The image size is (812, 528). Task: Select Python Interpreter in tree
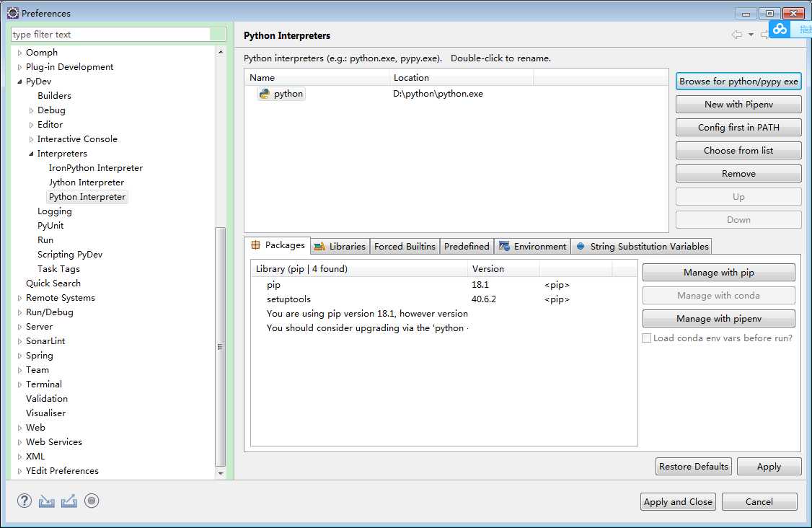click(87, 197)
